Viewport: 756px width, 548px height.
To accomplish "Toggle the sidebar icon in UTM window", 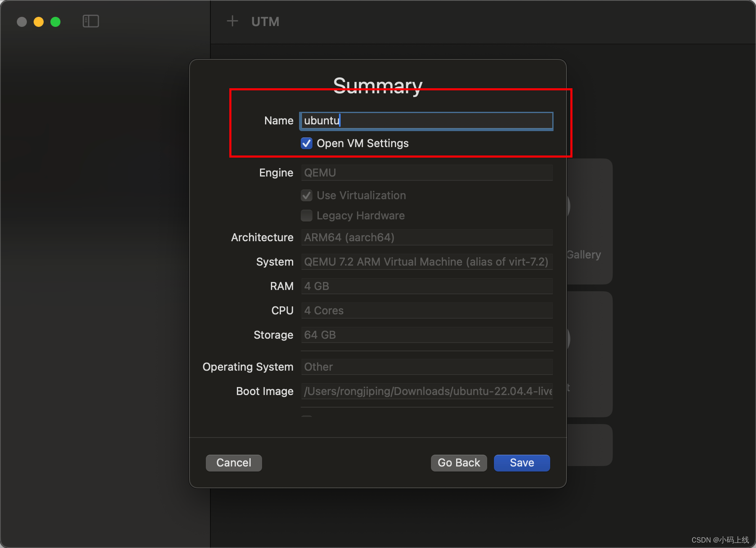I will 91,21.
